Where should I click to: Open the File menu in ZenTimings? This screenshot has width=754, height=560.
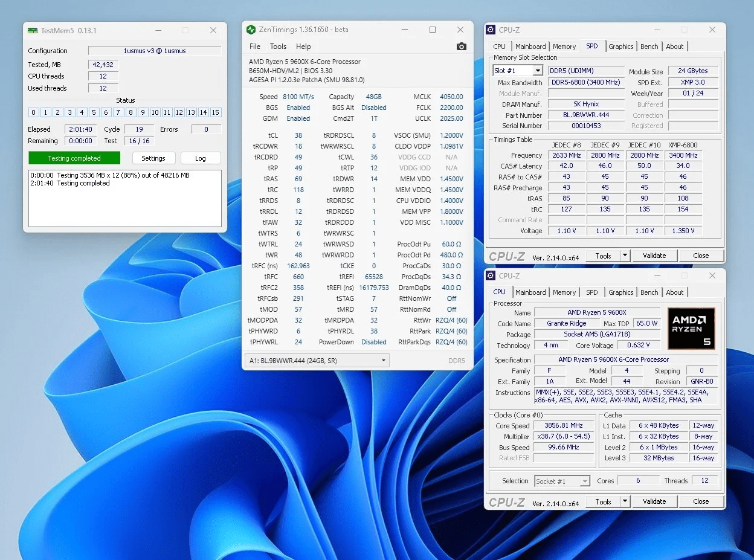point(255,47)
